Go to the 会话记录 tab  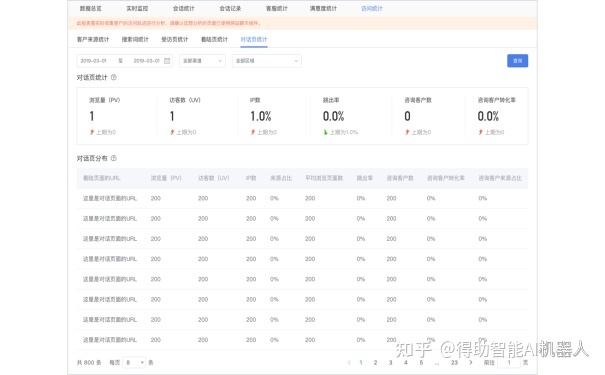(x=230, y=8)
